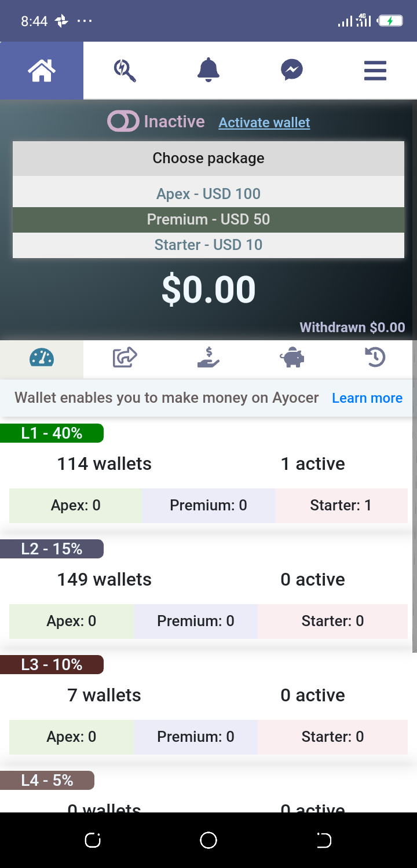Toggle the Inactive wallet switch
Image resolution: width=417 pixels, height=868 pixels.
point(123,122)
